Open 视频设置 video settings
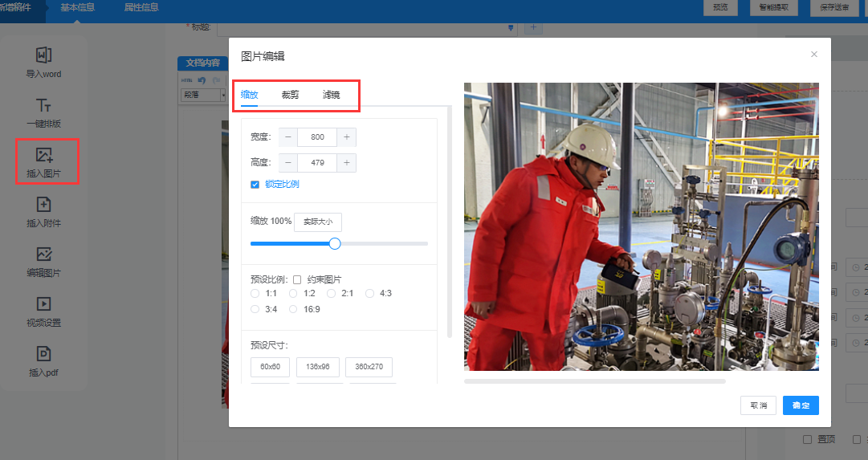 [43, 304]
